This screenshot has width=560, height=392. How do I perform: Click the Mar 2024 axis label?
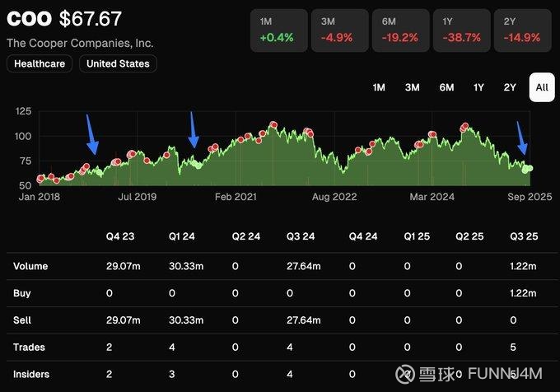click(432, 197)
